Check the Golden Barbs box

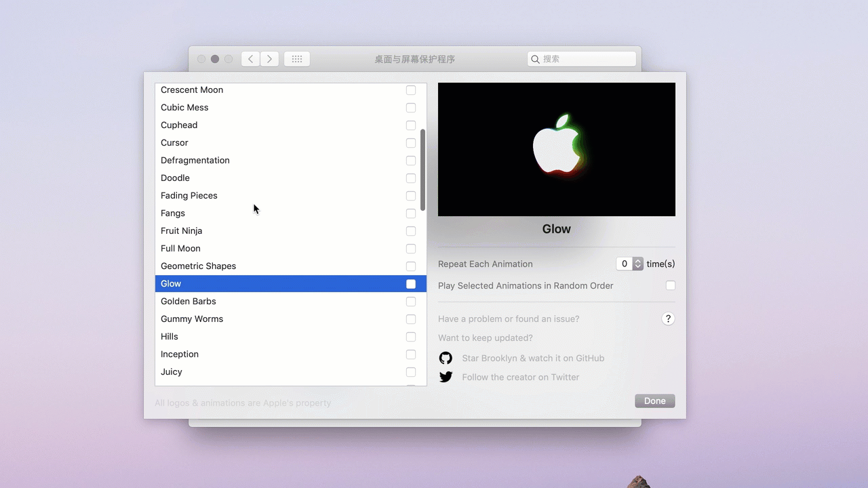[411, 302]
